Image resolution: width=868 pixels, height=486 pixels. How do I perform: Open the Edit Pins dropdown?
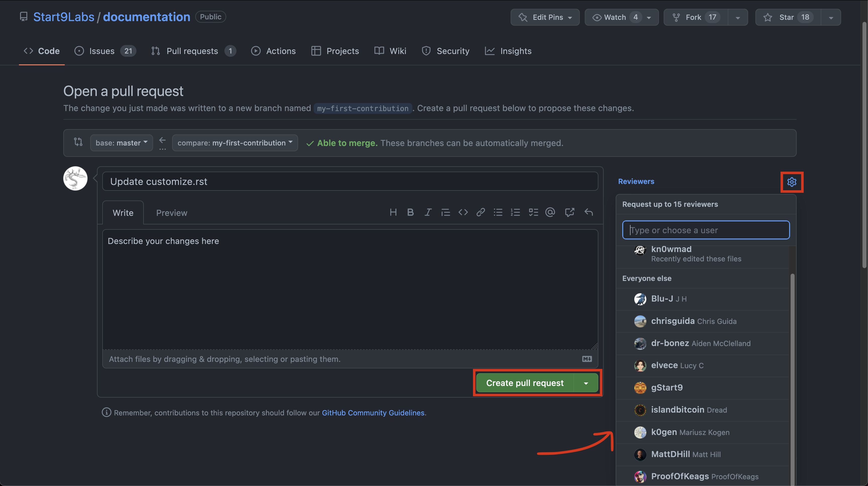tap(545, 17)
